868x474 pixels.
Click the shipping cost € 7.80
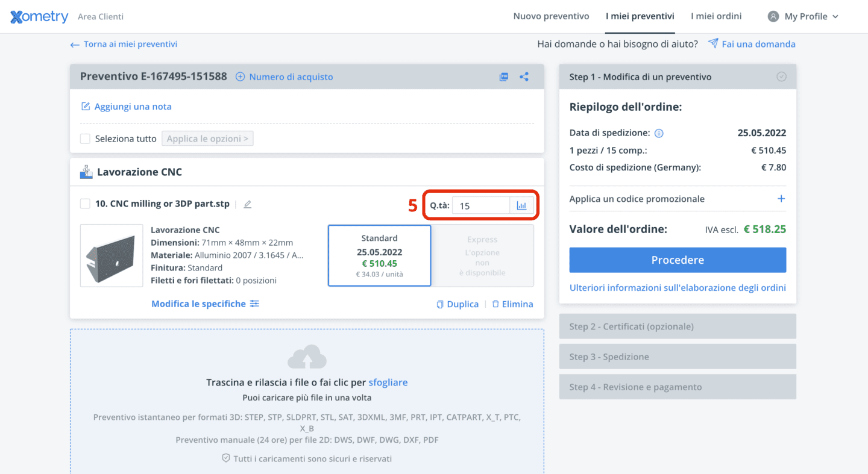[x=774, y=167]
